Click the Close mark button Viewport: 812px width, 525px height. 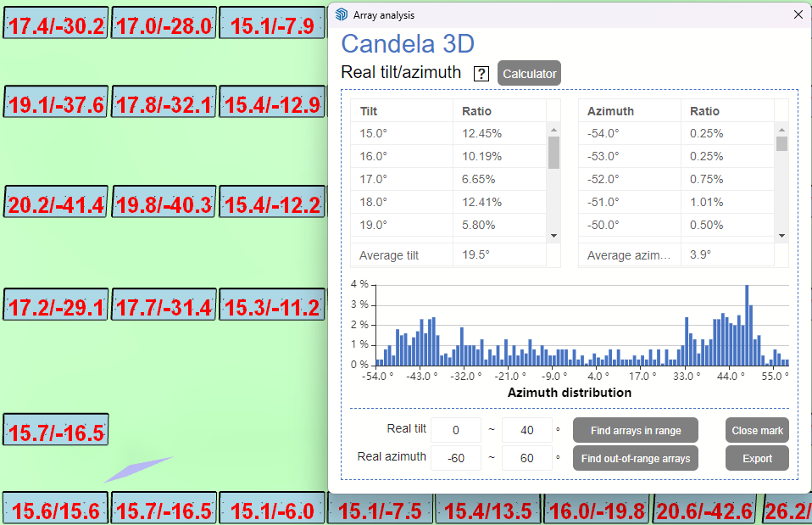757,430
